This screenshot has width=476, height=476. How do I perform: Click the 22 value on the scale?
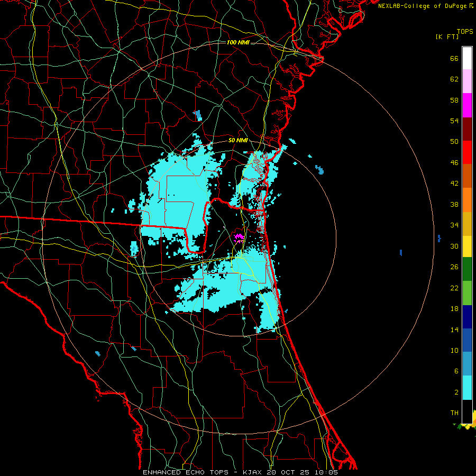click(454, 288)
